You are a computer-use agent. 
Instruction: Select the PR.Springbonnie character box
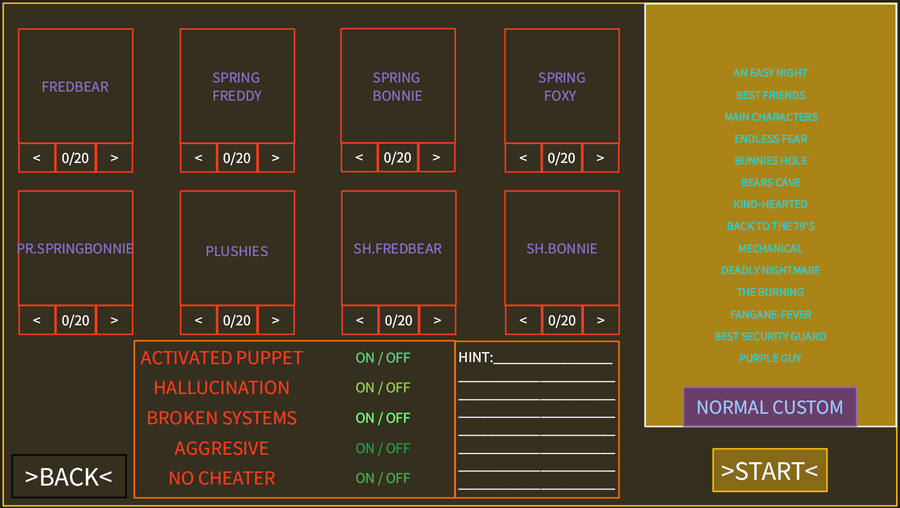click(76, 248)
